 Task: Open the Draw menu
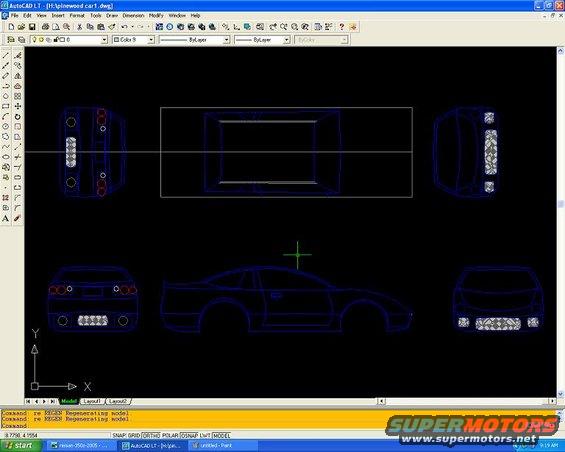coord(112,15)
